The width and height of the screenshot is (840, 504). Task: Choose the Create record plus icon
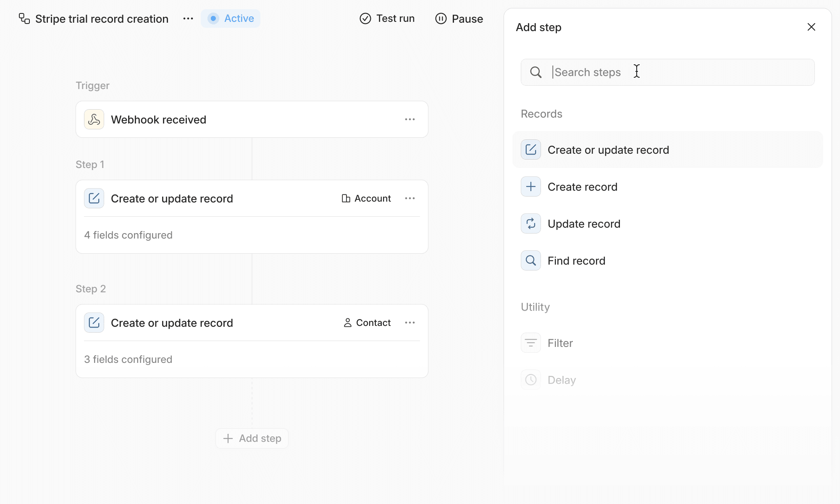[x=531, y=187]
